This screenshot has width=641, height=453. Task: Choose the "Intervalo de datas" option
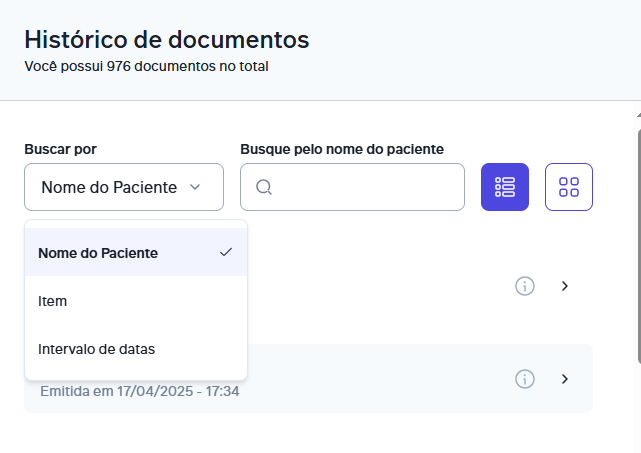[136, 349]
